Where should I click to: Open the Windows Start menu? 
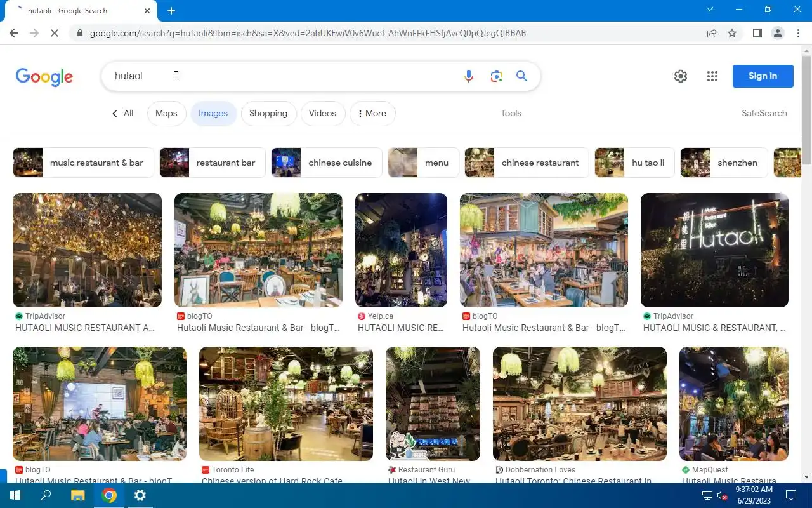(x=15, y=495)
